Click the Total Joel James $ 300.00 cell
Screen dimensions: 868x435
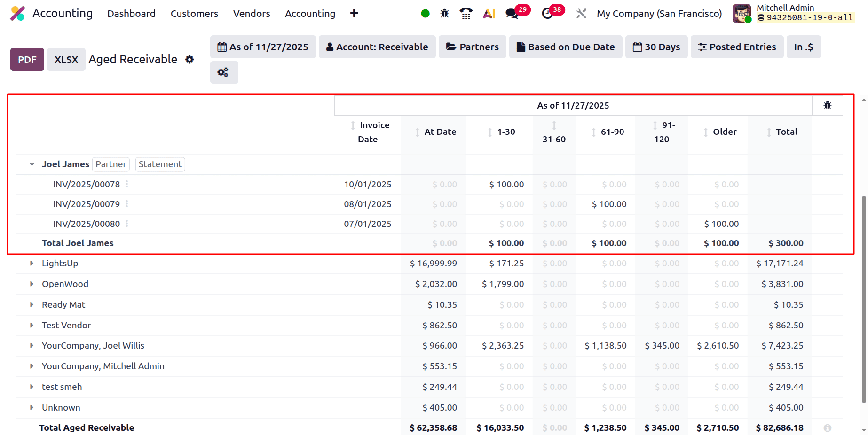[x=786, y=243]
